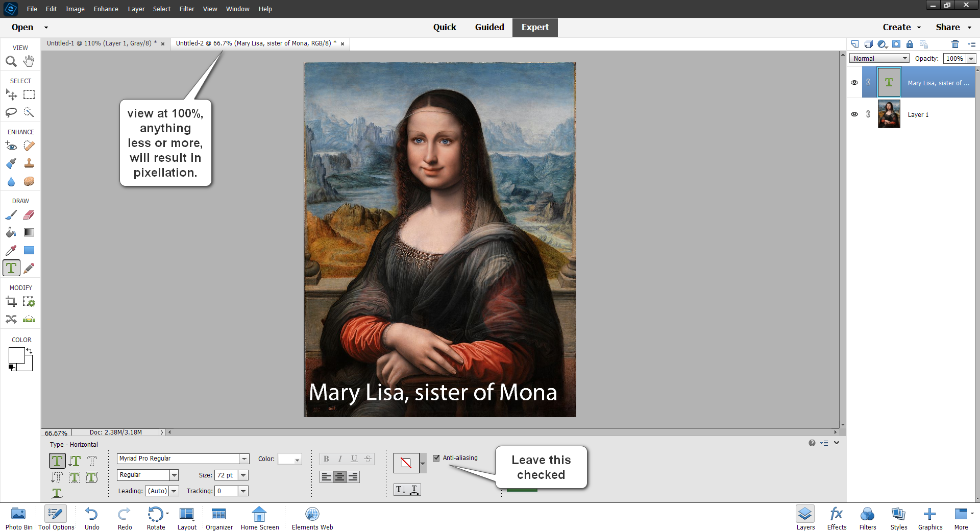Open the Photo Bin
The width and height of the screenshot is (980, 531).
[19, 518]
